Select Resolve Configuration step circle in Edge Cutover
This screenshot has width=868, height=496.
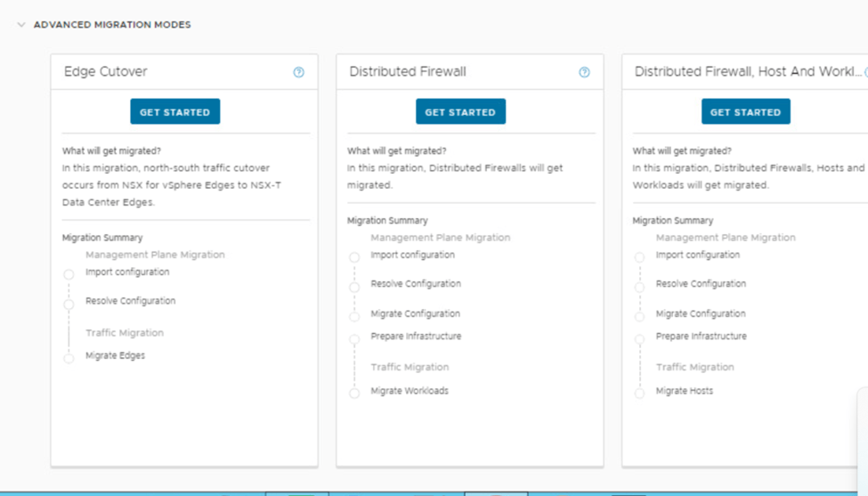[69, 305]
